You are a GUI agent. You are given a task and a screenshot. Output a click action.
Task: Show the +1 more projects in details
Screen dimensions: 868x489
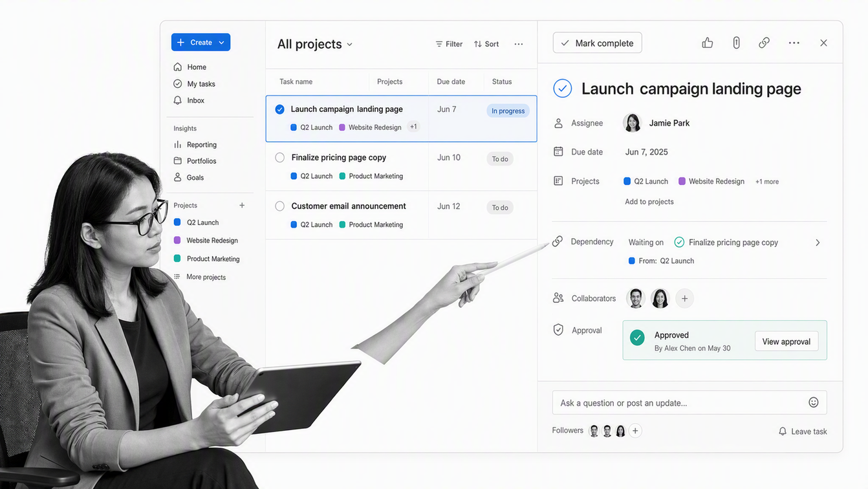coord(767,182)
